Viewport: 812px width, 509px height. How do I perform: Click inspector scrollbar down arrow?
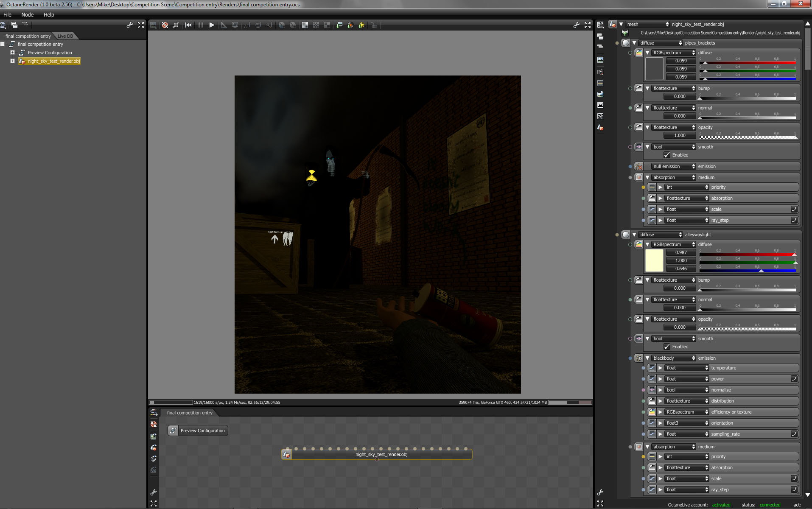coord(808,495)
